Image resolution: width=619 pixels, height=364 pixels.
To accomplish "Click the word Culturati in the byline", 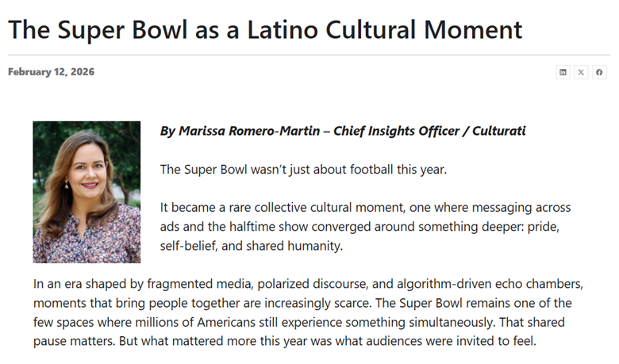I will pos(498,131).
